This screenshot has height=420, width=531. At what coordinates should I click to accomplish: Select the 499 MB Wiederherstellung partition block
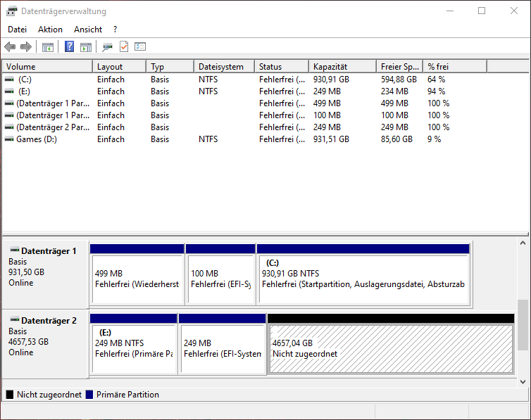tap(137, 274)
